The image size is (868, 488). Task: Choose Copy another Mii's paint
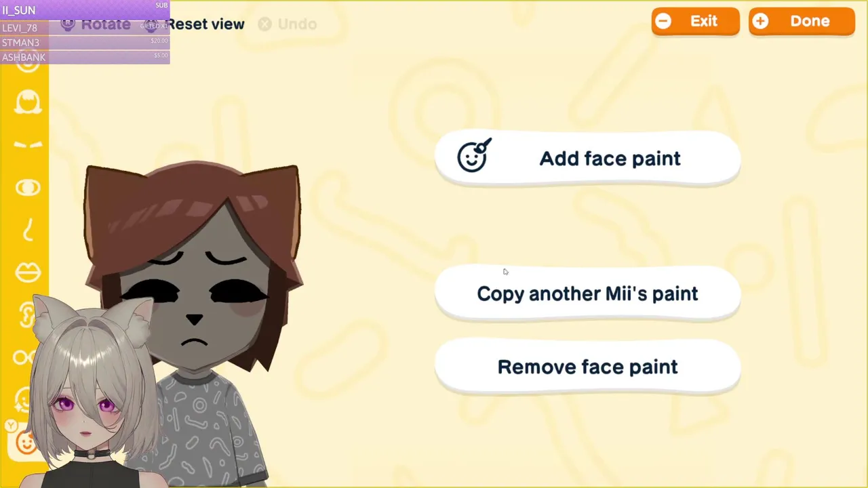[x=587, y=293]
